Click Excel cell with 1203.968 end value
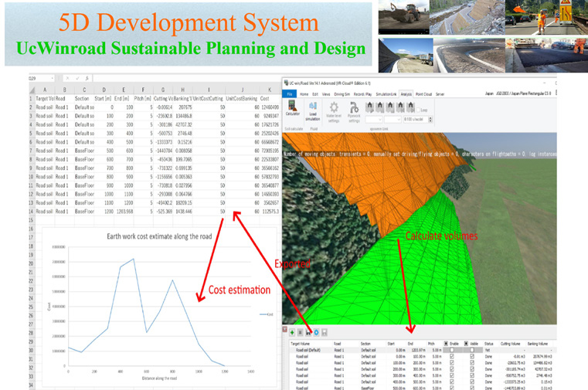Screen dimensions: 588x390 pyautogui.click(x=124, y=212)
